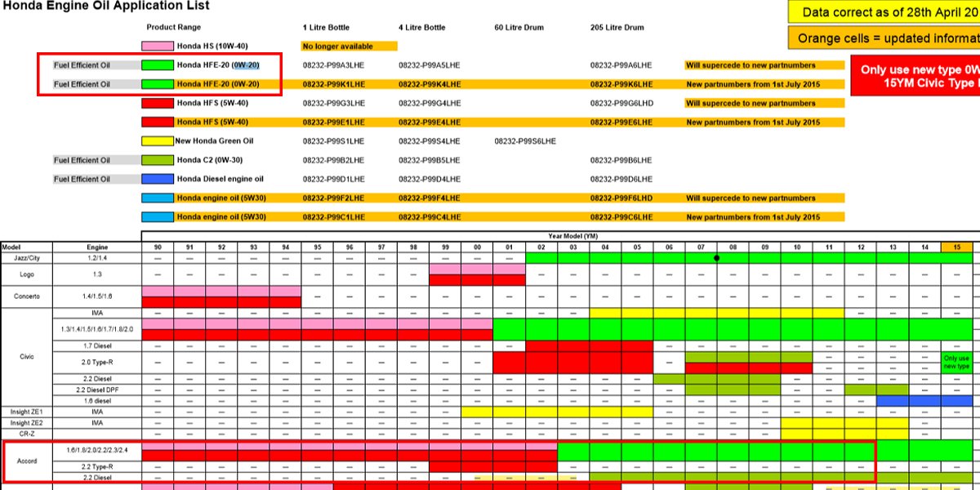Click the 'CR-Z' model cell
This screenshot has width=980, height=490.
(x=26, y=434)
